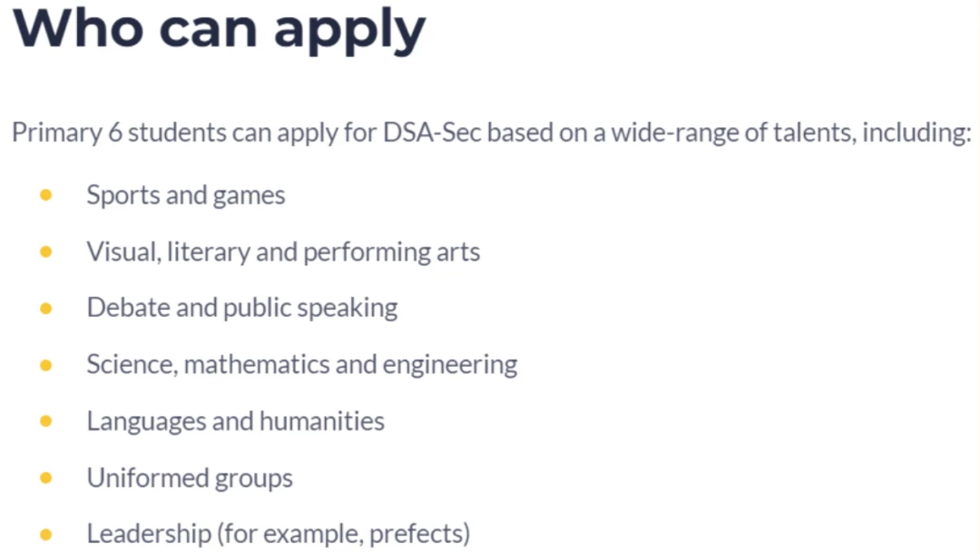Click bullet next to Visual, literary arts

point(45,252)
